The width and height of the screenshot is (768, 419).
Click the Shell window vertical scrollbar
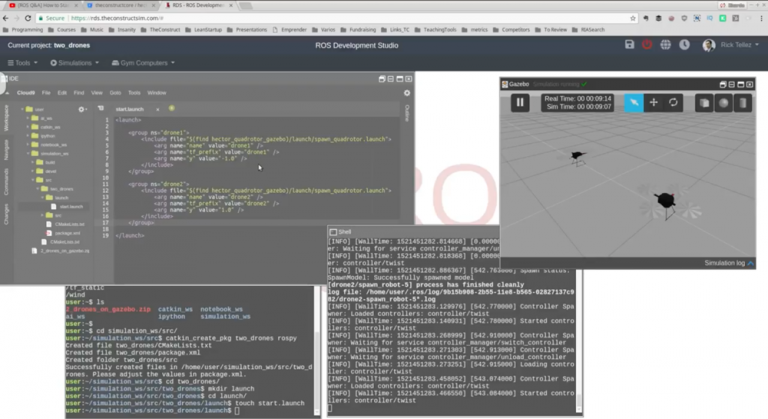point(579,343)
